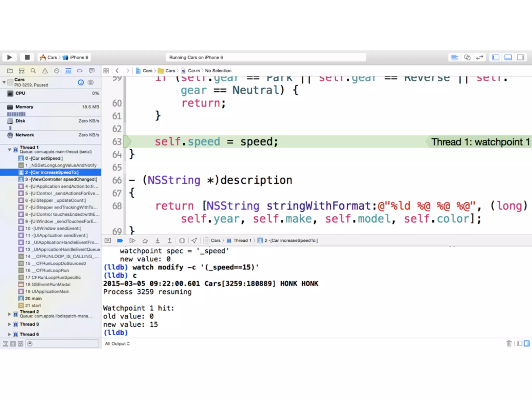532x399 pixels.
Task: Click the step into arrow icon
Action: 157,241
